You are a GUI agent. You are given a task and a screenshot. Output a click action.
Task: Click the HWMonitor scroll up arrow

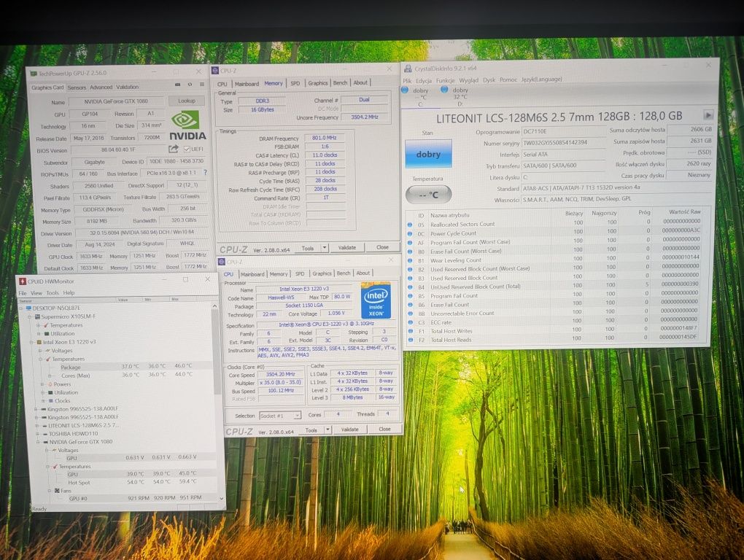point(214,306)
